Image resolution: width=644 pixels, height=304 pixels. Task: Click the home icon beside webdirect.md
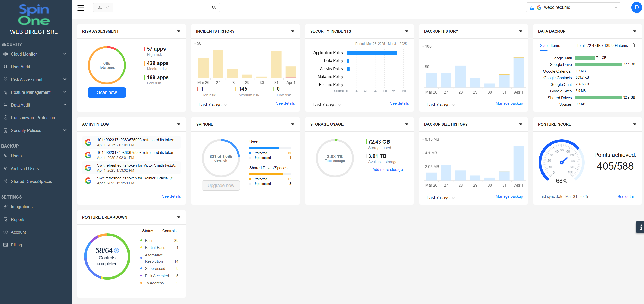click(532, 8)
